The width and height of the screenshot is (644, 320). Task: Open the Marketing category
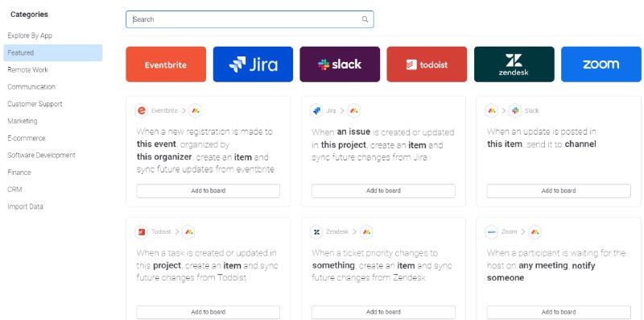(23, 121)
